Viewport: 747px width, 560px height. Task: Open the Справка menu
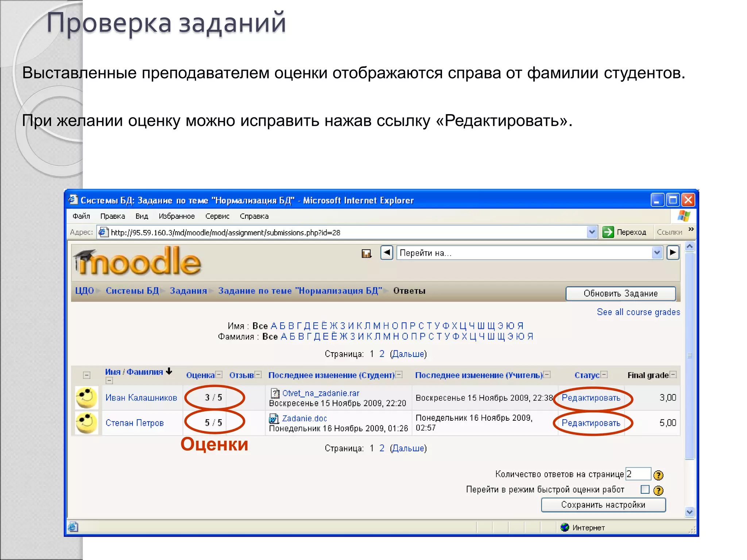click(x=254, y=216)
